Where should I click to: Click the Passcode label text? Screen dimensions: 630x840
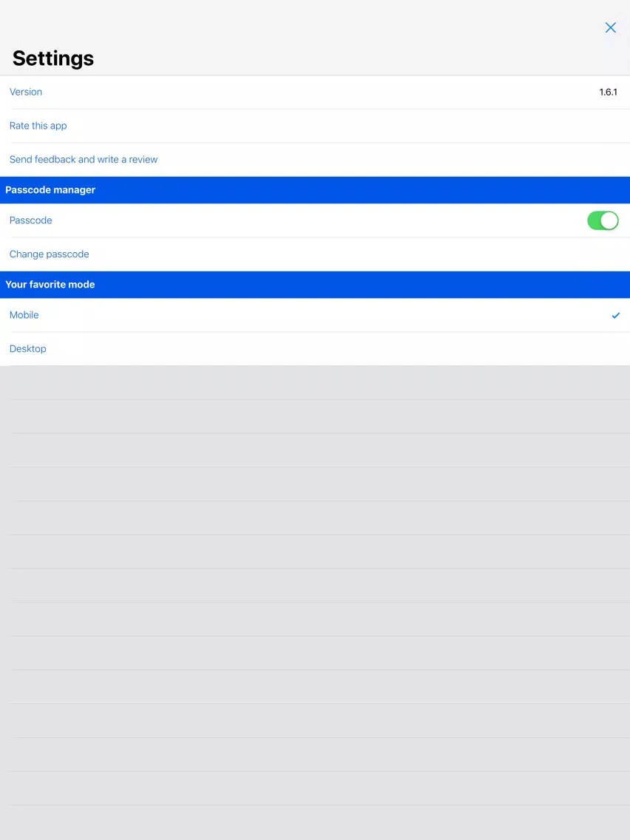coord(30,220)
